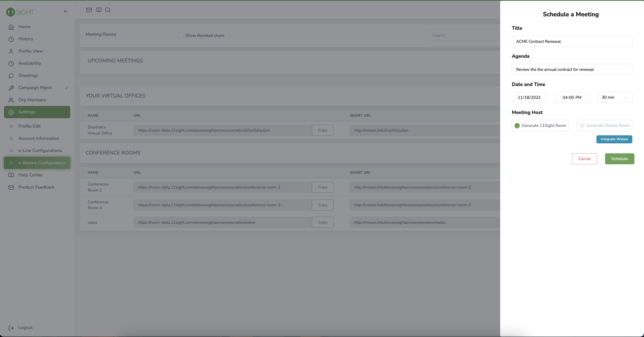Click the Greetings speech bubble icon

coord(11,76)
